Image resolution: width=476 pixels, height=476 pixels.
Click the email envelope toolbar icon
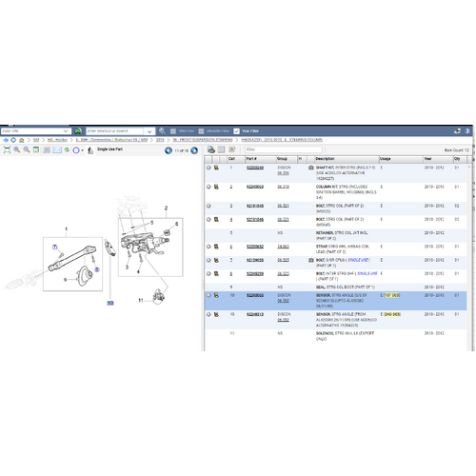pyautogui.click(x=57, y=149)
